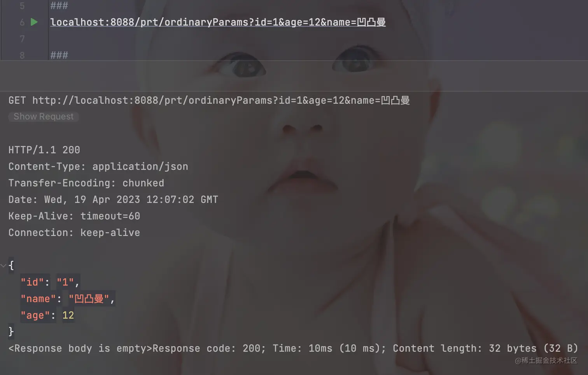Open the localhost:8088/prt/ordinaryParams request URL
This screenshot has width=588, height=375.
click(218, 22)
